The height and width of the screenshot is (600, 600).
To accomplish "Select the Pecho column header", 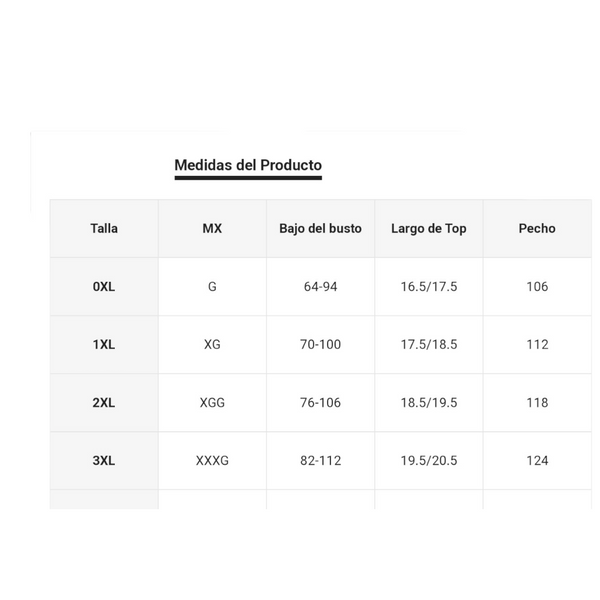I will coord(537,228).
